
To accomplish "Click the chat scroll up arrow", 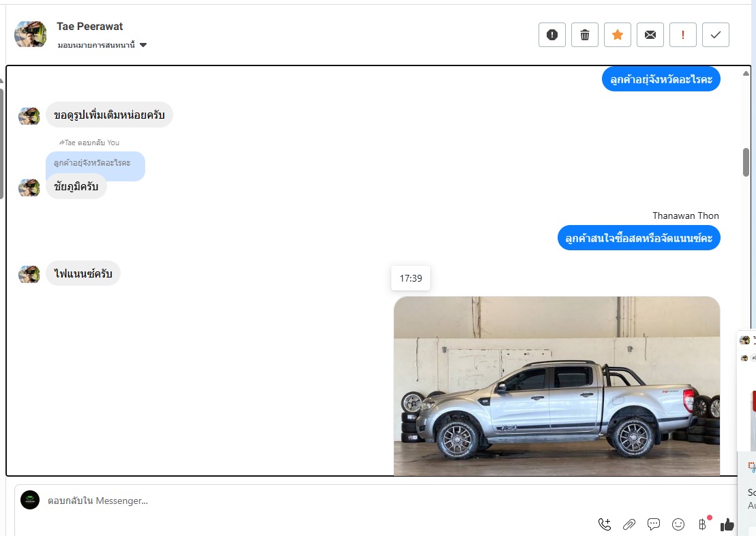I will (x=746, y=74).
